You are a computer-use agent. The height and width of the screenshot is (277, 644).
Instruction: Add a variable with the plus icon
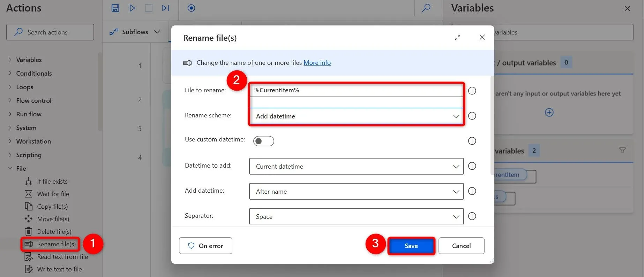[x=549, y=113]
